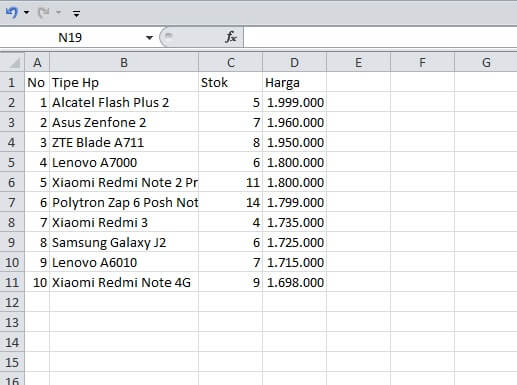
Task: Select column D header
Action: click(x=294, y=62)
